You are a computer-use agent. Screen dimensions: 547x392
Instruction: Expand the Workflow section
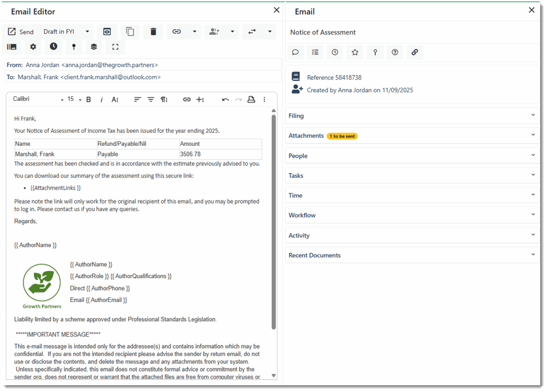coord(413,216)
